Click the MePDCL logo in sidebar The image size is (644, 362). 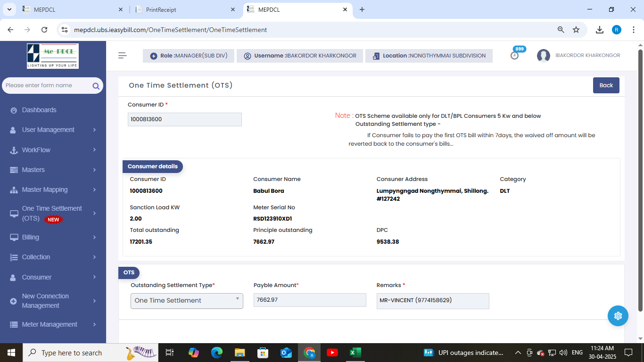(53, 56)
